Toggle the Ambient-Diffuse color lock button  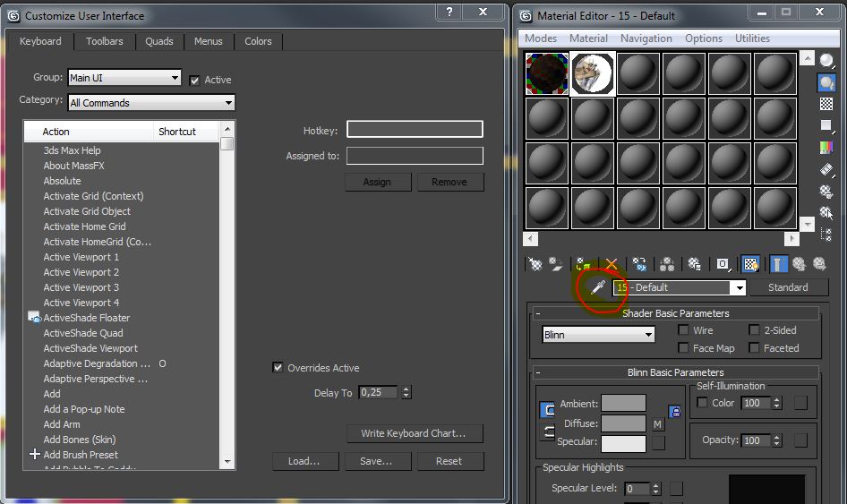click(x=547, y=410)
